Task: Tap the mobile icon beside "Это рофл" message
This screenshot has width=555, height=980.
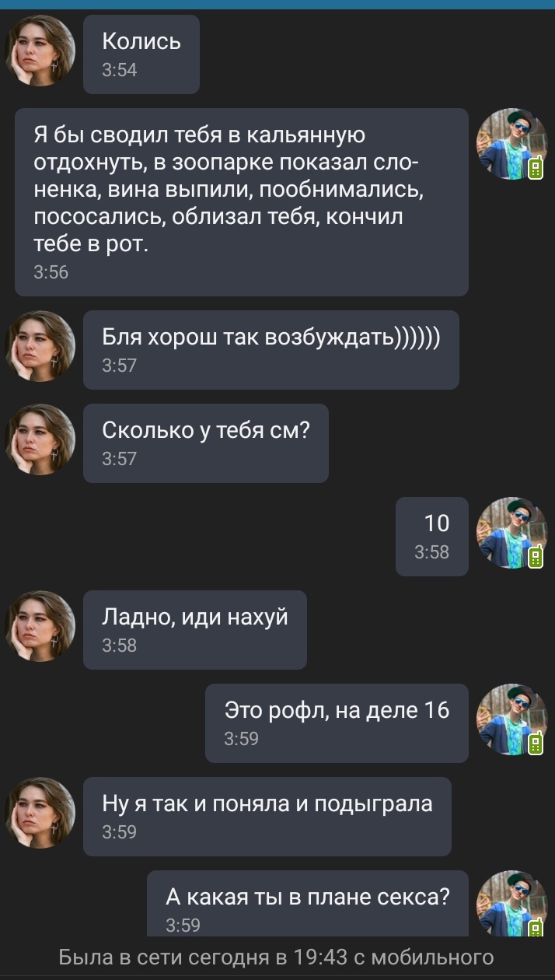Action: click(x=535, y=744)
